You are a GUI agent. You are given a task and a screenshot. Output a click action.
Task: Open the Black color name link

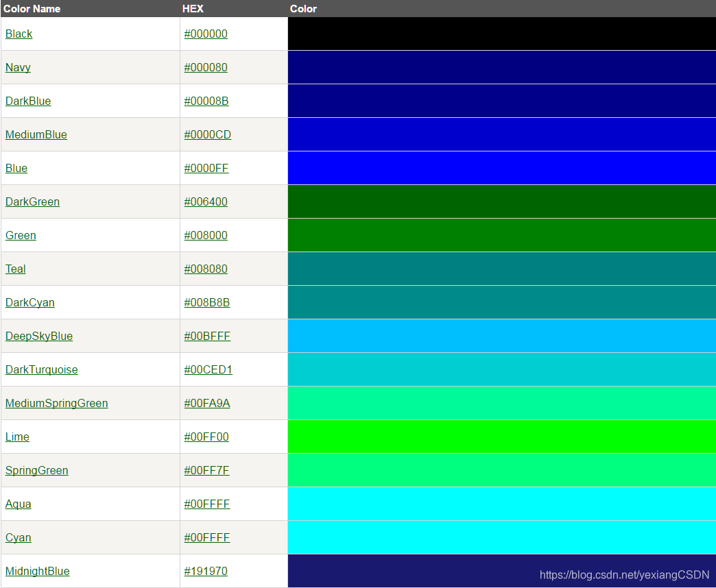19,34
